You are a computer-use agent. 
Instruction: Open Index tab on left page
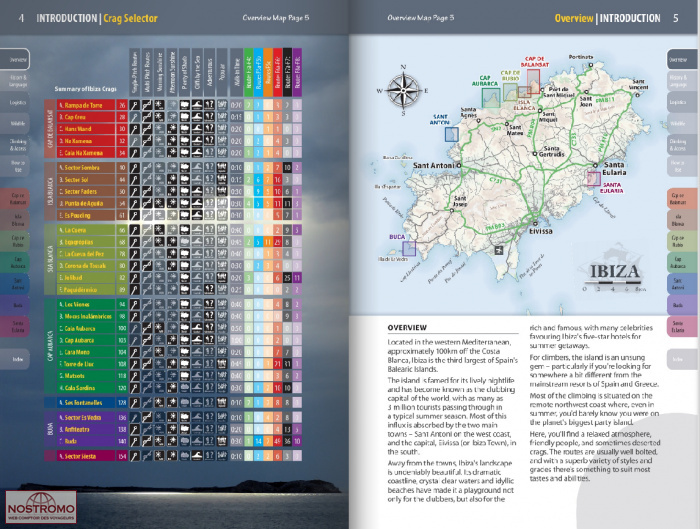[15, 359]
